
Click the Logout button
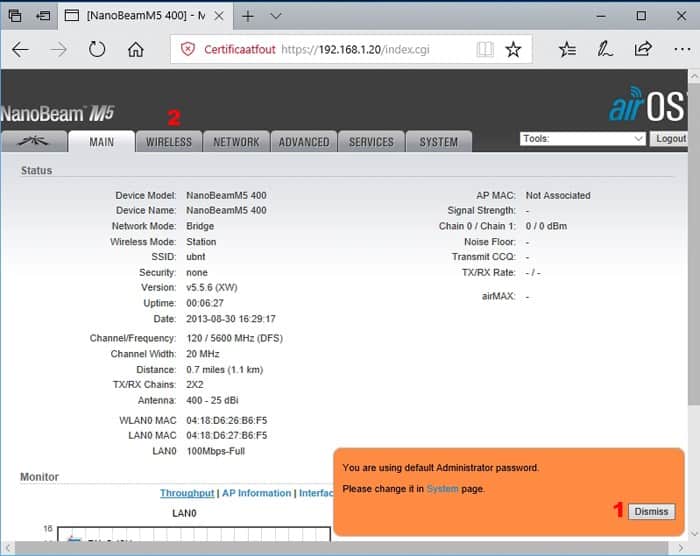coord(670,138)
